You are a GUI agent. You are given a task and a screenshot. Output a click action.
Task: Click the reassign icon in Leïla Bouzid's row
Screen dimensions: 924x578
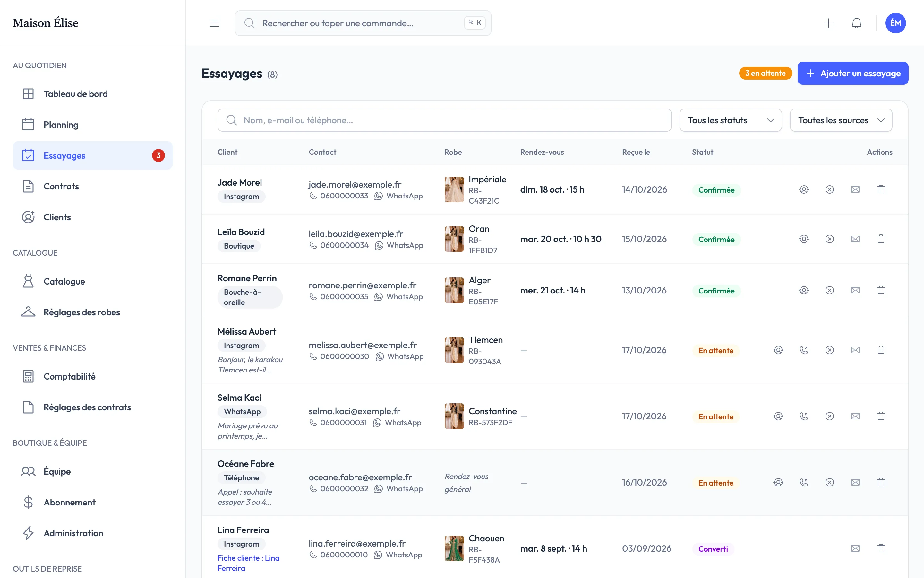coord(804,239)
